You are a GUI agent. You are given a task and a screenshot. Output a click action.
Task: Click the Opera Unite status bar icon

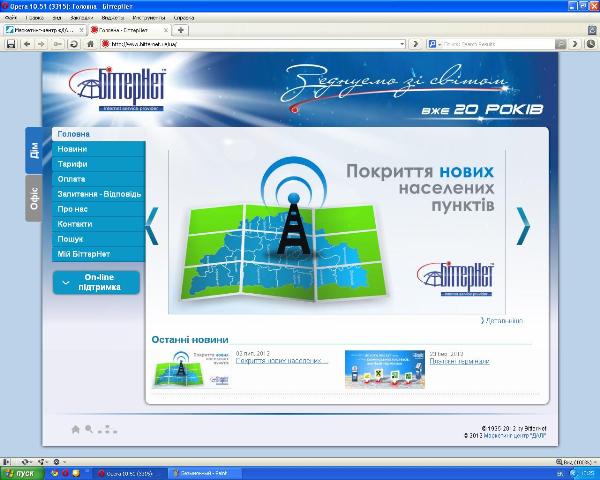point(42,462)
